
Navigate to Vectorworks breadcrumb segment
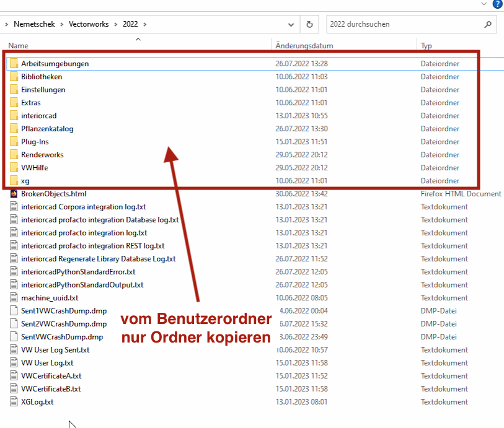click(89, 25)
